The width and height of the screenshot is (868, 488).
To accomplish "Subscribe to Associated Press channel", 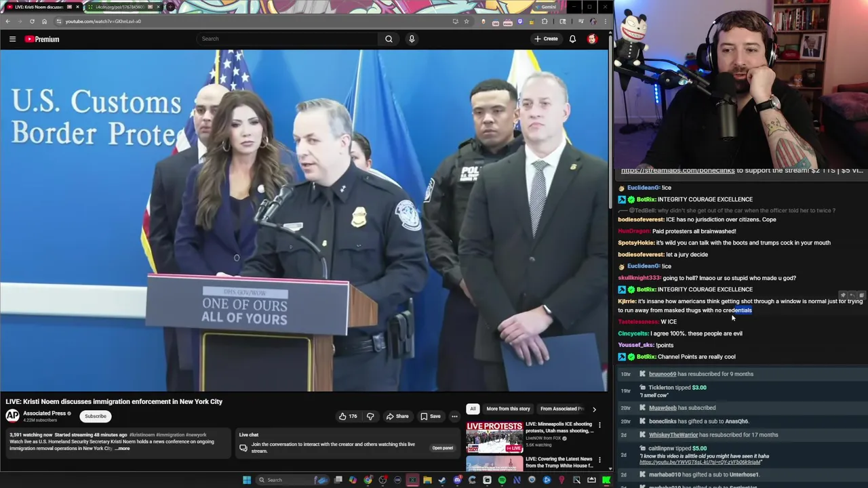I will 96,416.
